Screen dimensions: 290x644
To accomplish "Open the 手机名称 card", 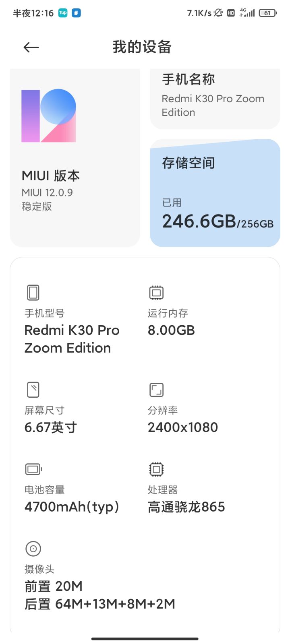I will 215,99.
